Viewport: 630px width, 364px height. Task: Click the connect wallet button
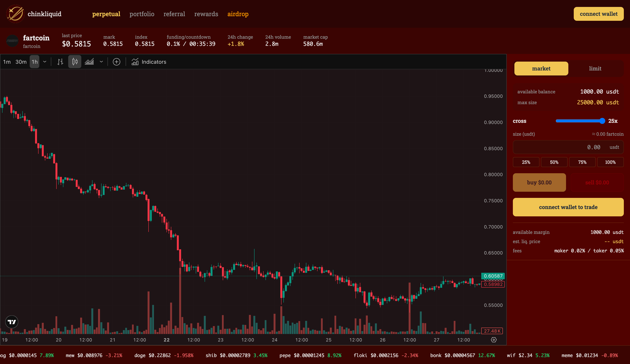click(598, 14)
